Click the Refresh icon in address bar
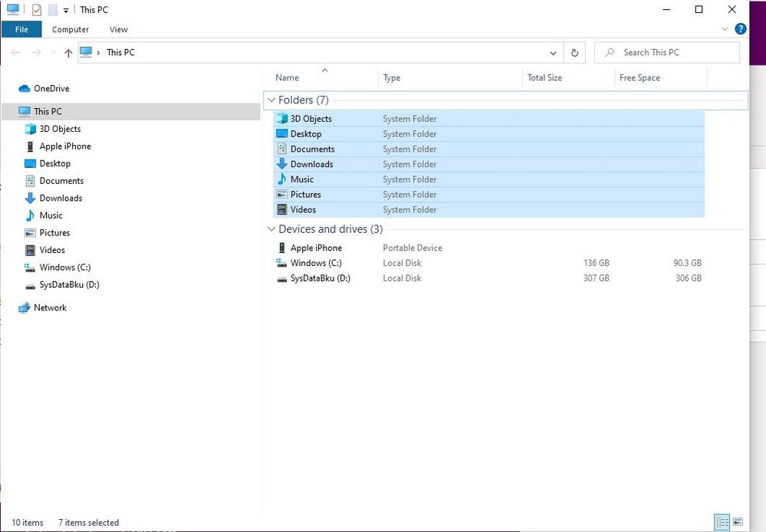 tap(575, 52)
